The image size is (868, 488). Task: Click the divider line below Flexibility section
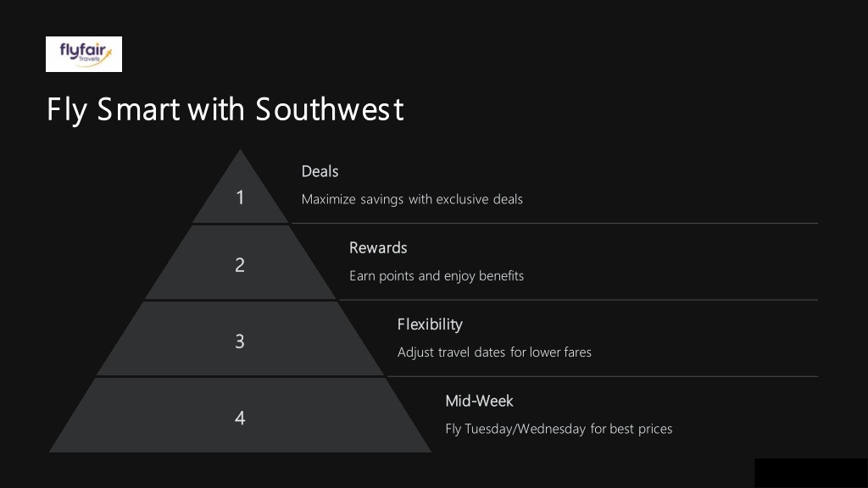pyautogui.click(x=603, y=376)
